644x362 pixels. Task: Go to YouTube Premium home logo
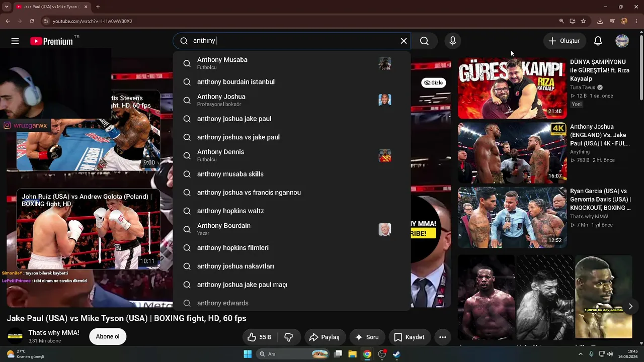[x=51, y=41]
